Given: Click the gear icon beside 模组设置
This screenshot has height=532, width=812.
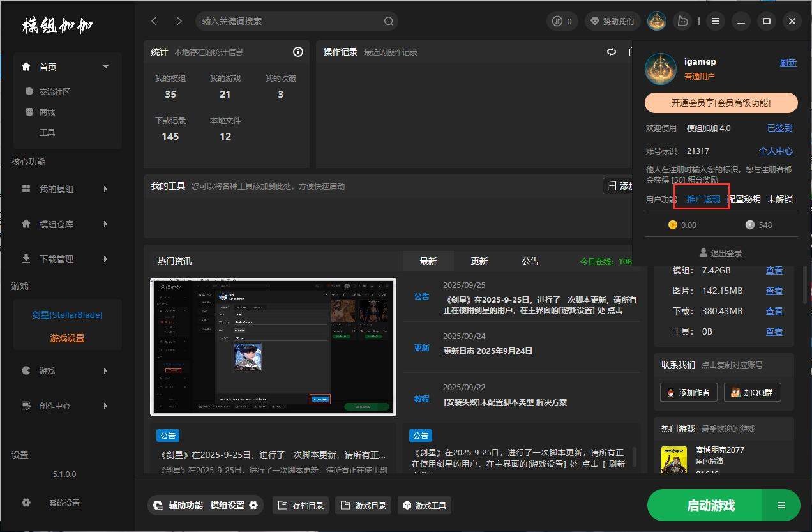Looking at the screenshot, I should coord(253,505).
